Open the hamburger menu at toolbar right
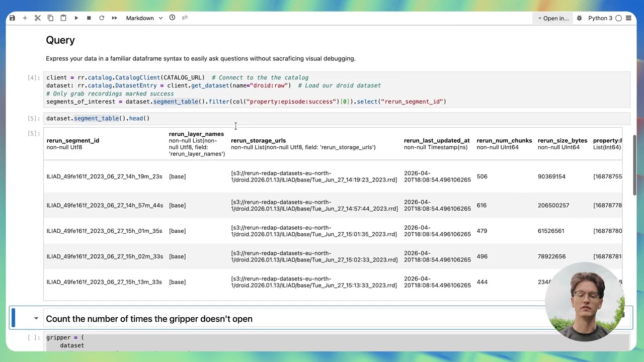The height and width of the screenshot is (362, 644). pos(628,18)
